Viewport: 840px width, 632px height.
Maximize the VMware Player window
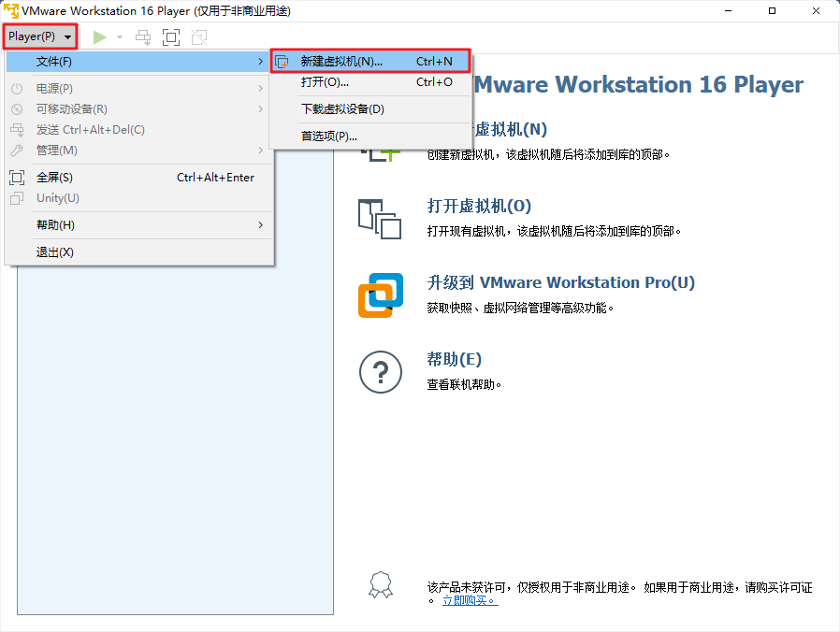(772, 10)
